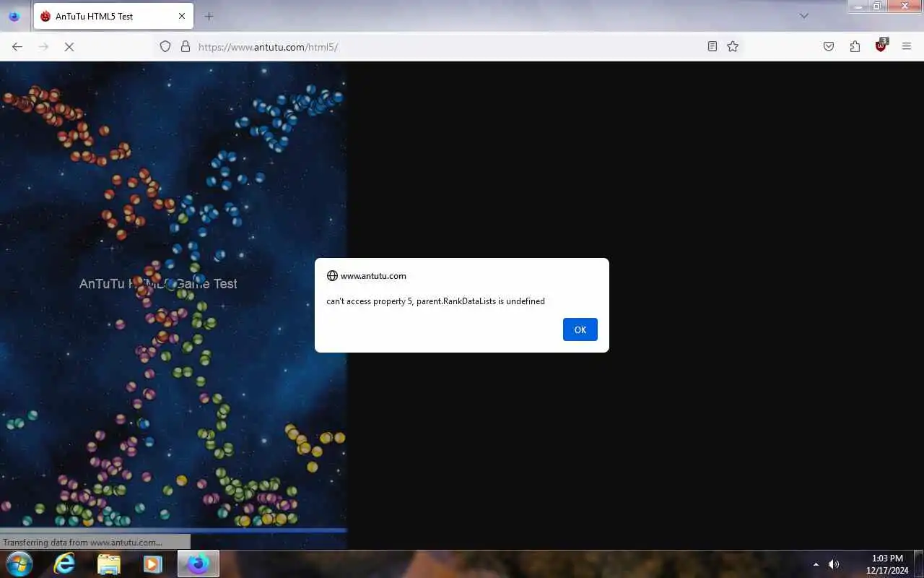This screenshot has height=578, width=924.
Task: Click the AnTuTu HTML5 Game Test text
Action: [x=158, y=284]
